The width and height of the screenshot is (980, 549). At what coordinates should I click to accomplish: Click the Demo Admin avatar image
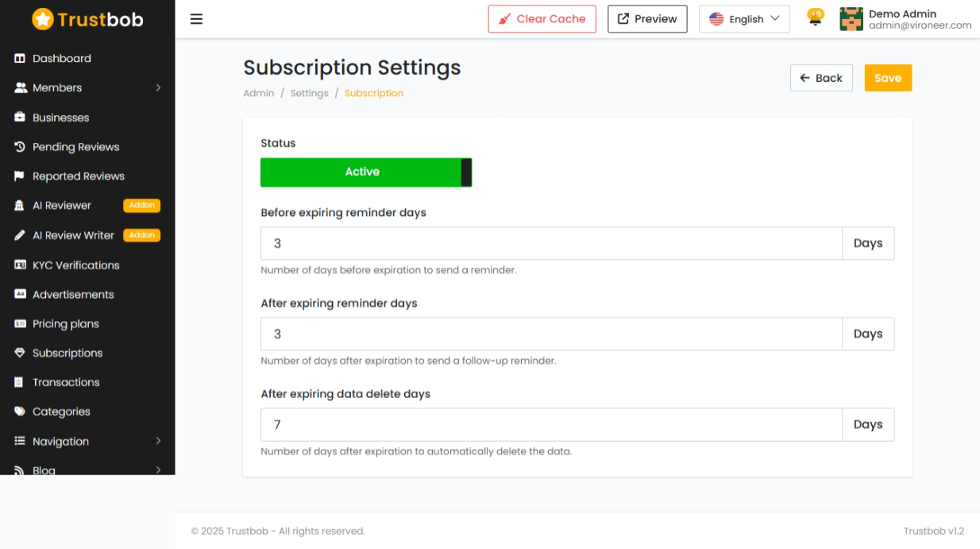coord(851,19)
